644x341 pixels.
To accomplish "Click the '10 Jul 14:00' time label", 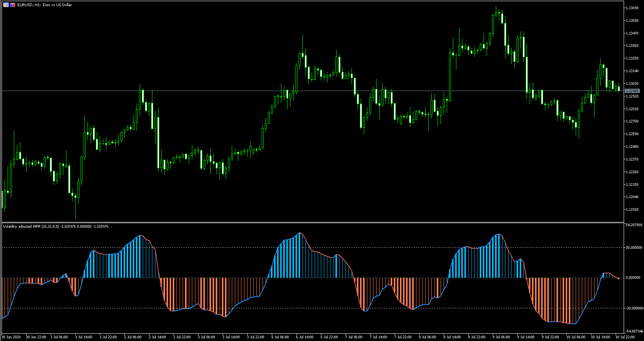I will (601, 337).
